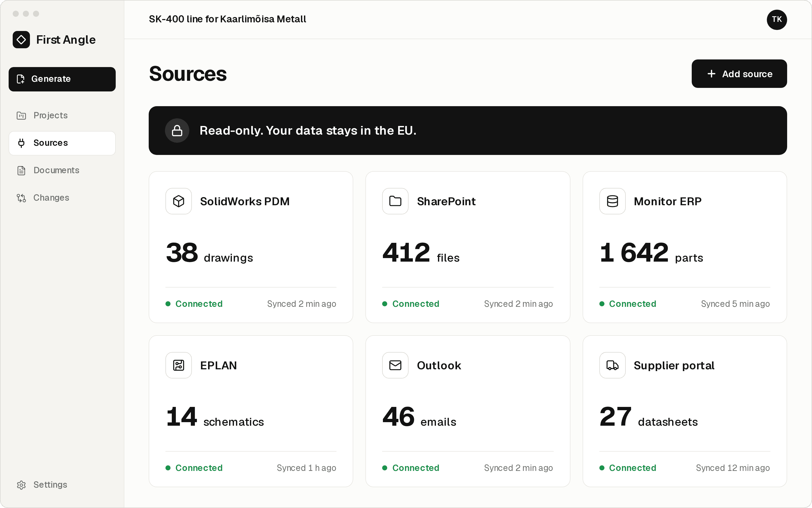Screen dimensions: 812x508
Task: Open the SolidWorks PDM card title
Action: point(245,201)
